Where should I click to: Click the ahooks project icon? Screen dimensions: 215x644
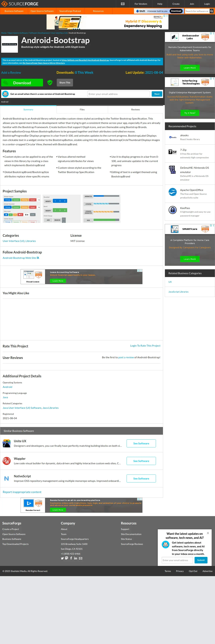point(173,137)
